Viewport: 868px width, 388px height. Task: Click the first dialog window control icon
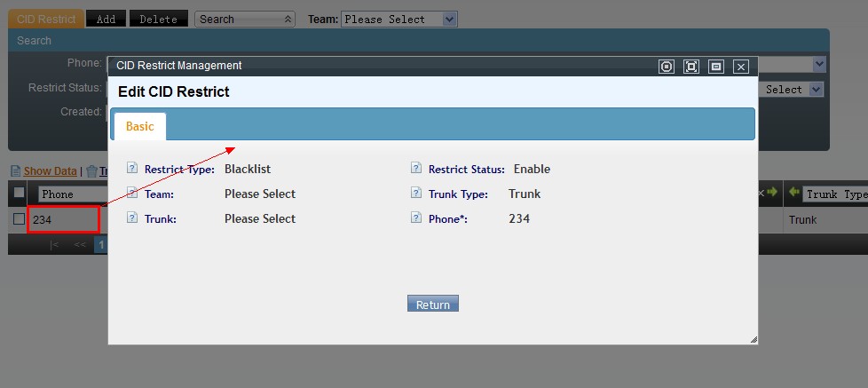pos(667,67)
